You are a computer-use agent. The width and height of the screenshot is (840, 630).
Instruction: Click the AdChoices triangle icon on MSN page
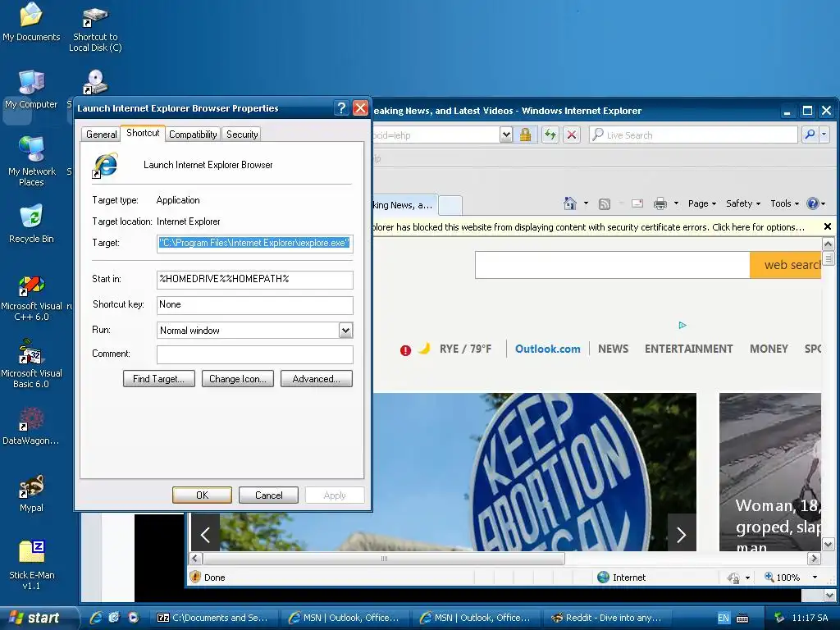pyautogui.click(x=682, y=325)
